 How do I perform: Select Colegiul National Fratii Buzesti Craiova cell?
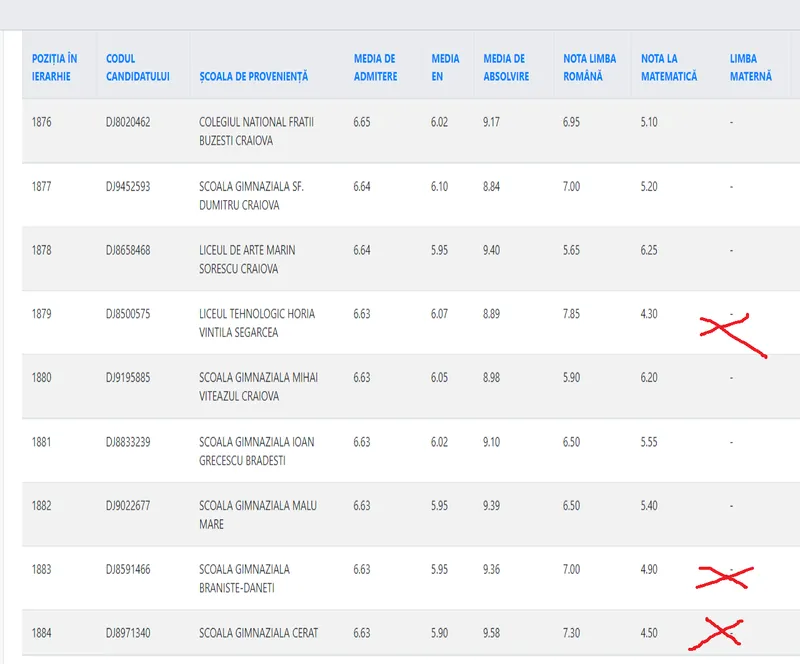[x=257, y=131]
